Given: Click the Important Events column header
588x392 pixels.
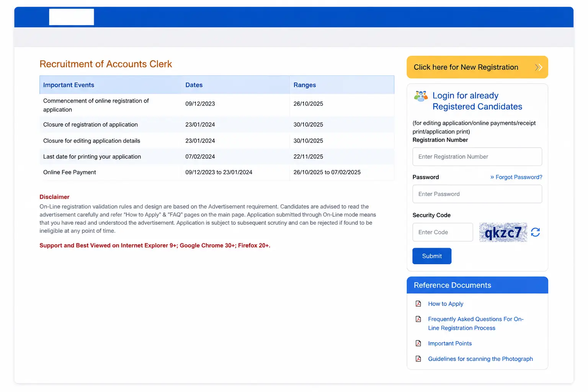Looking at the screenshot, I should pyautogui.click(x=69, y=85).
